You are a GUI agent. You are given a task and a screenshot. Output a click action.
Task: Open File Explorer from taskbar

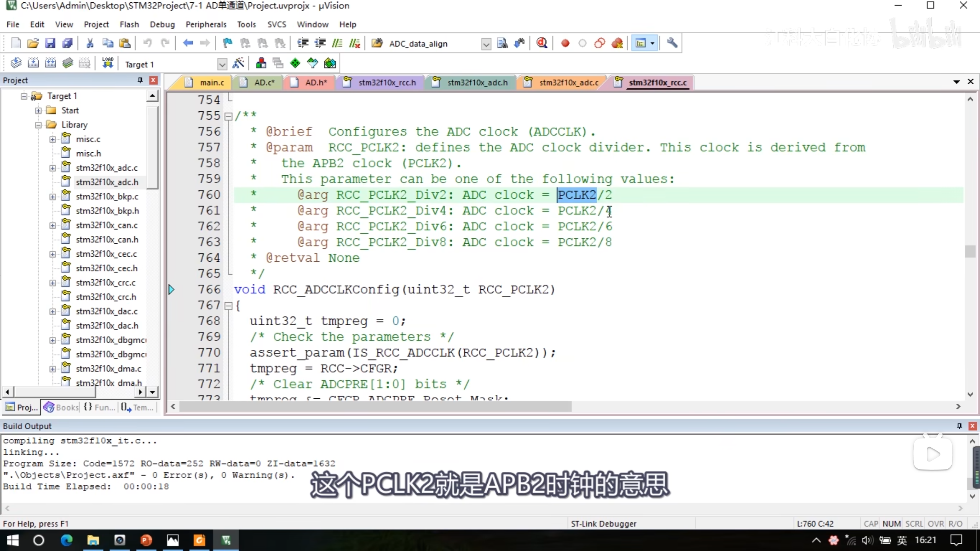click(93, 540)
